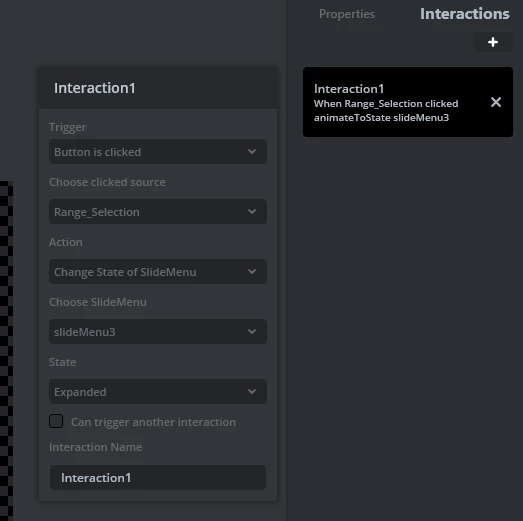Open the Interactions tab
The image size is (523, 521).
[x=464, y=14]
